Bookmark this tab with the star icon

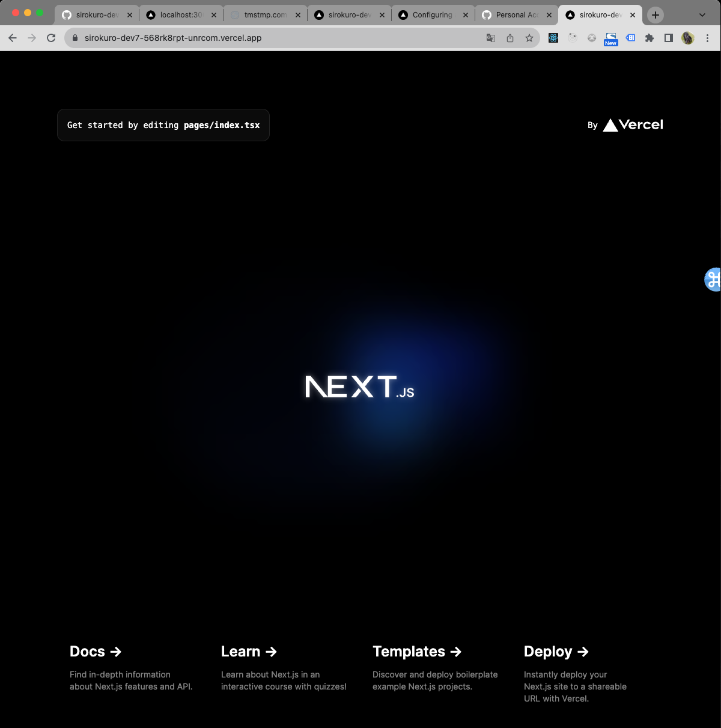click(x=529, y=38)
